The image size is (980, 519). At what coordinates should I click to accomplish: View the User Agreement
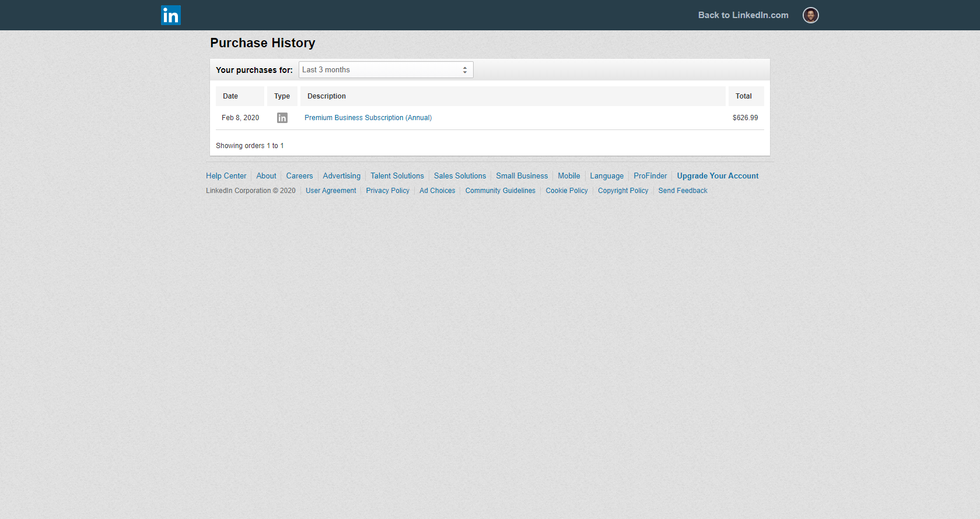pyautogui.click(x=331, y=191)
